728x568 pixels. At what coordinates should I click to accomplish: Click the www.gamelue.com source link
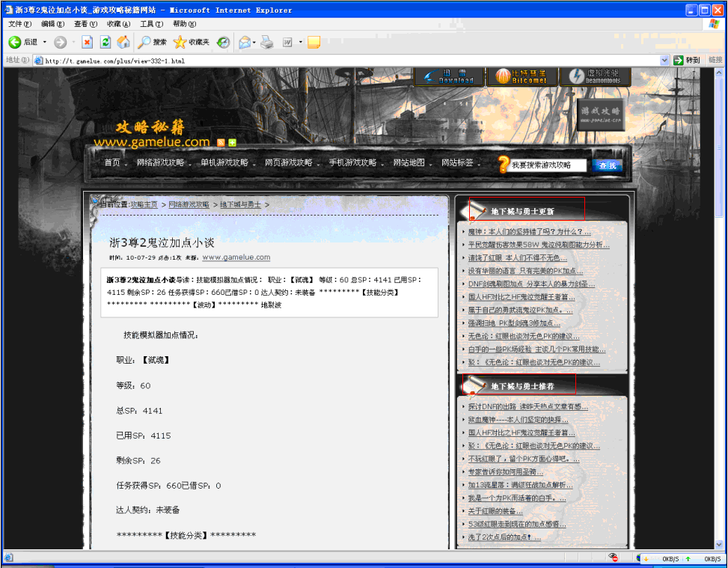(236, 257)
